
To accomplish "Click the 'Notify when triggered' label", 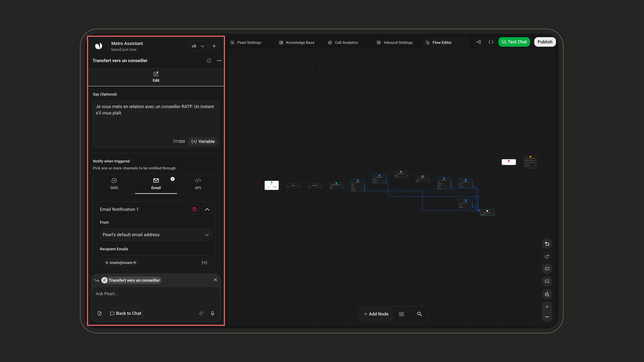I will (111, 161).
